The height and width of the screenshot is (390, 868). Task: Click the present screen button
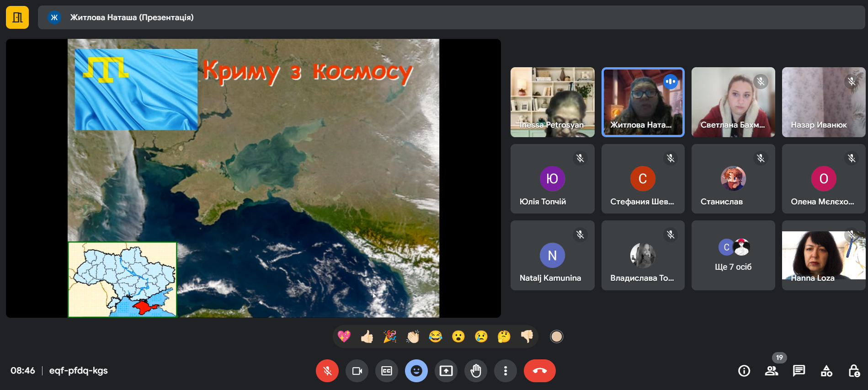point(446,371)
